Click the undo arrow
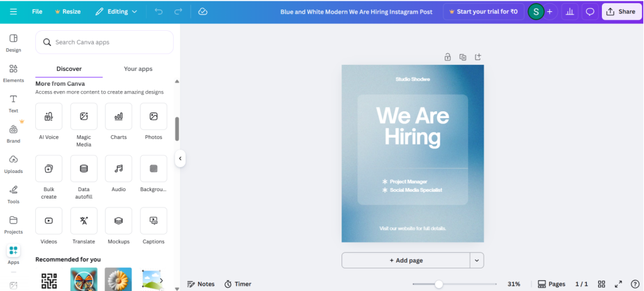 coord(158,11)
